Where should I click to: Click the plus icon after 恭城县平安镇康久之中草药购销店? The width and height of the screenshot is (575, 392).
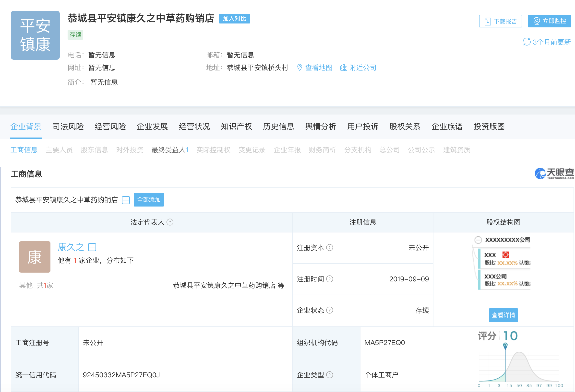(x=126, y=200)
